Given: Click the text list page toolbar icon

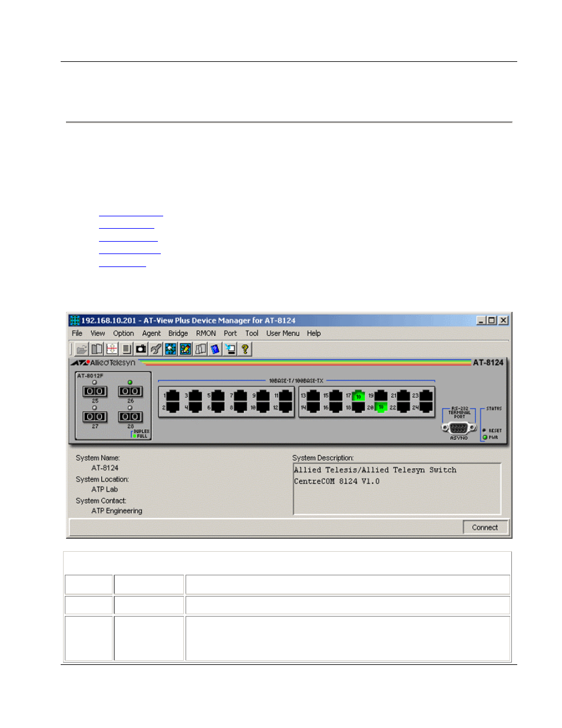Looking at the screenshot, I should tap(126, 349).
